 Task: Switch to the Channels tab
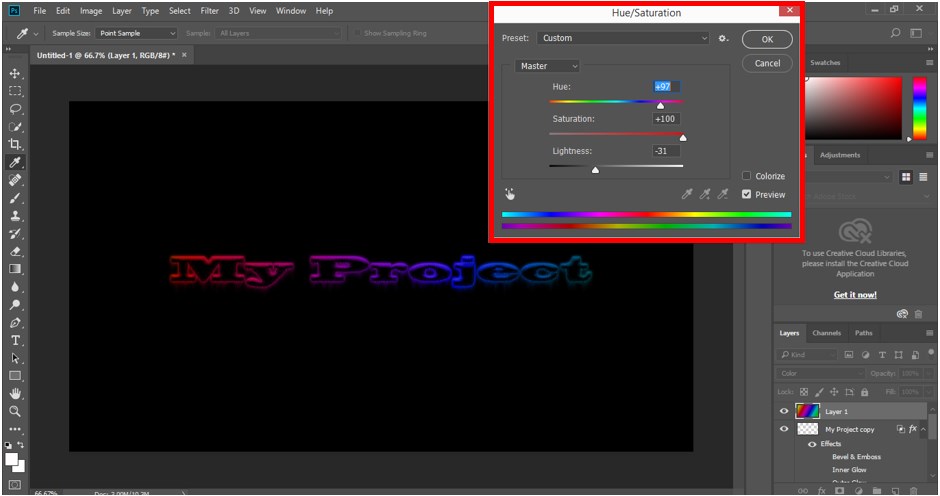pos(826,333)
